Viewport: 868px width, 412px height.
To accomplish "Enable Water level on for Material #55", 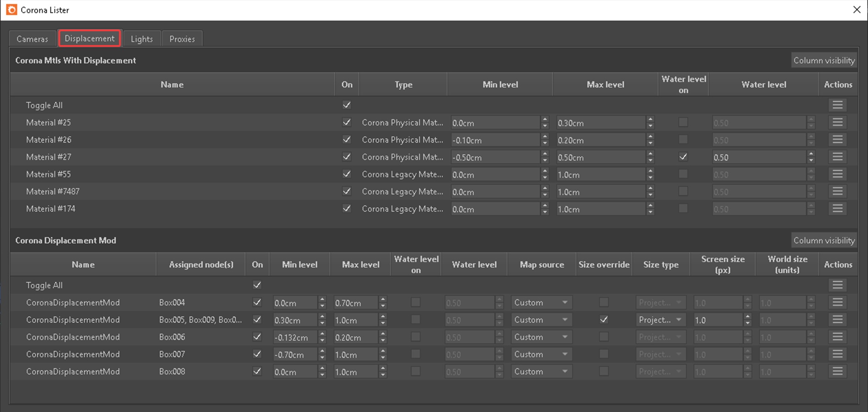I will (x=683, y=174).
